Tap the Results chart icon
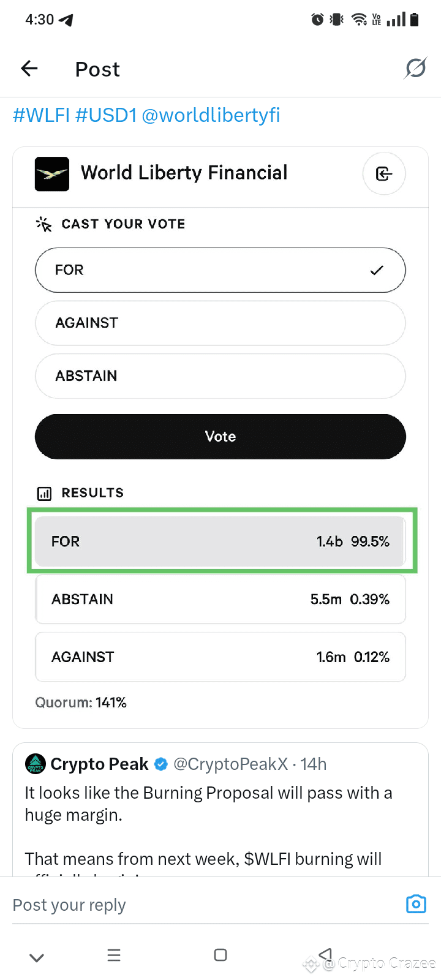 point(45,493)
